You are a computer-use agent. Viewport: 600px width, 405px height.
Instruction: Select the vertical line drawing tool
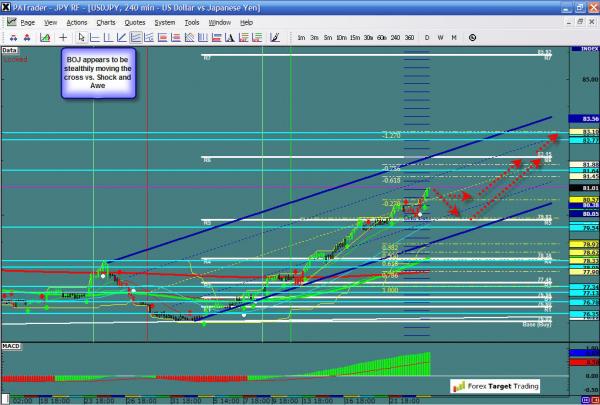pyautogui.click(x=108, y=38)
